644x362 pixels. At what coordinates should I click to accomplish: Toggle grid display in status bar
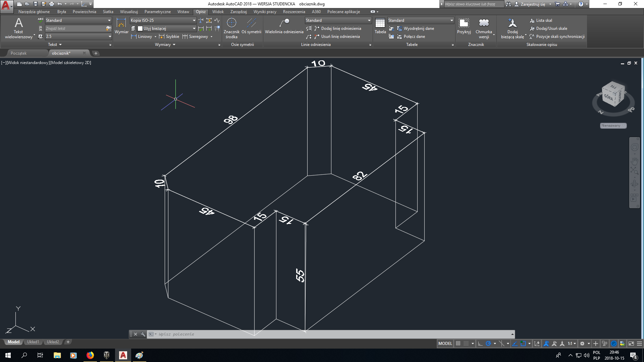pyautogui.click(x=458, y=344)
